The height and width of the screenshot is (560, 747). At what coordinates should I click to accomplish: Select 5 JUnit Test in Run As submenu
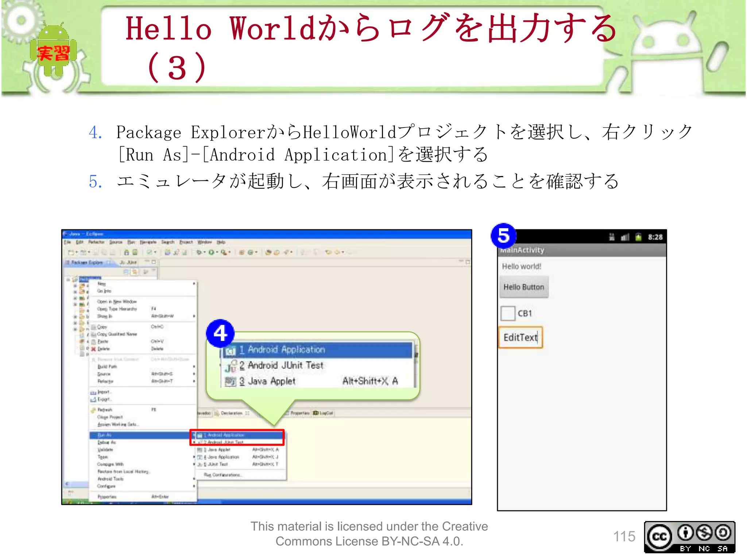pyautogui.click(x=240, y=464)
